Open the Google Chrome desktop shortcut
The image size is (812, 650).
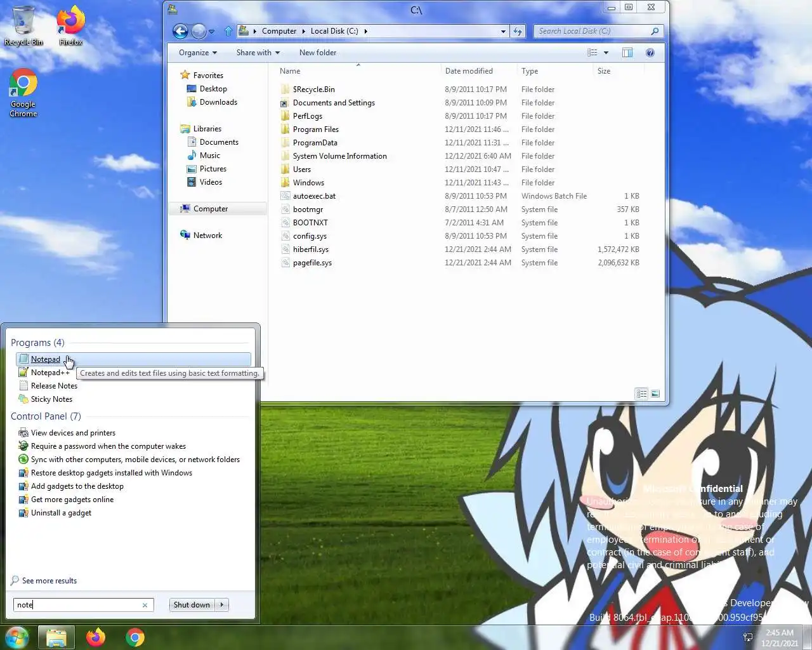click(23, 93)
